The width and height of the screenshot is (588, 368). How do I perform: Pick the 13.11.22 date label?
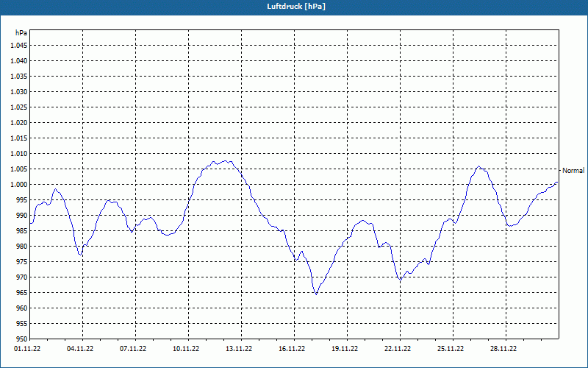click(x=239, y=349)
